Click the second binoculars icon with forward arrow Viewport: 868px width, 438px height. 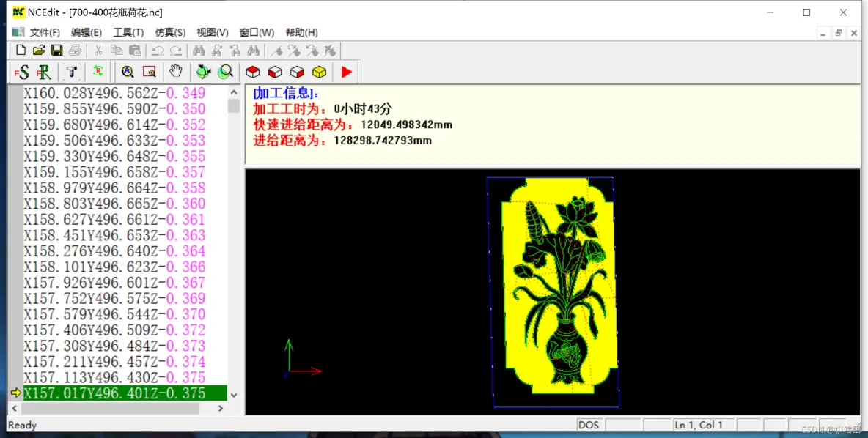tap(217, 51)
